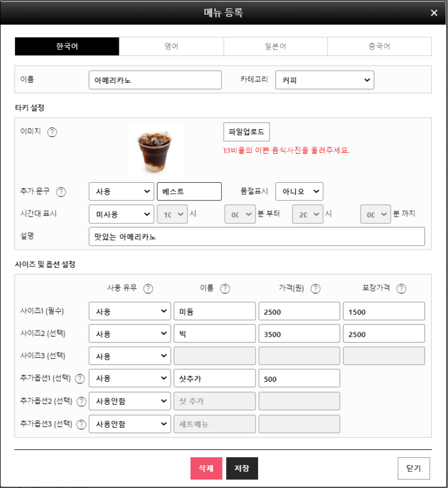Click the 추가옵션2 price field

click(299, 401)
